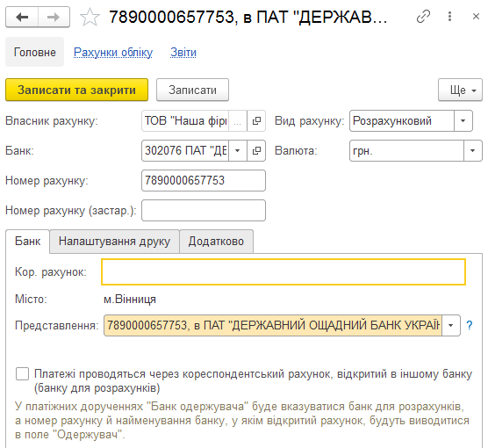Open Звіти link
488x448 pixels.
[183, 53]
